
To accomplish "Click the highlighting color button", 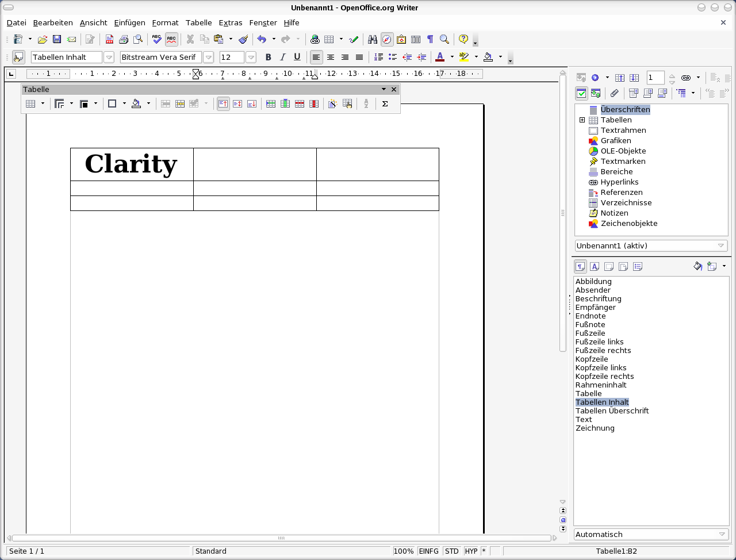I will click(x=465, y=57).
